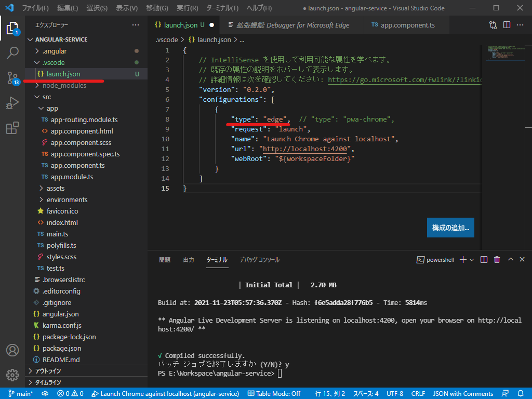Expand the アウトライン section
This screenshot has width=532, height=399.
[x=86, y=371]
